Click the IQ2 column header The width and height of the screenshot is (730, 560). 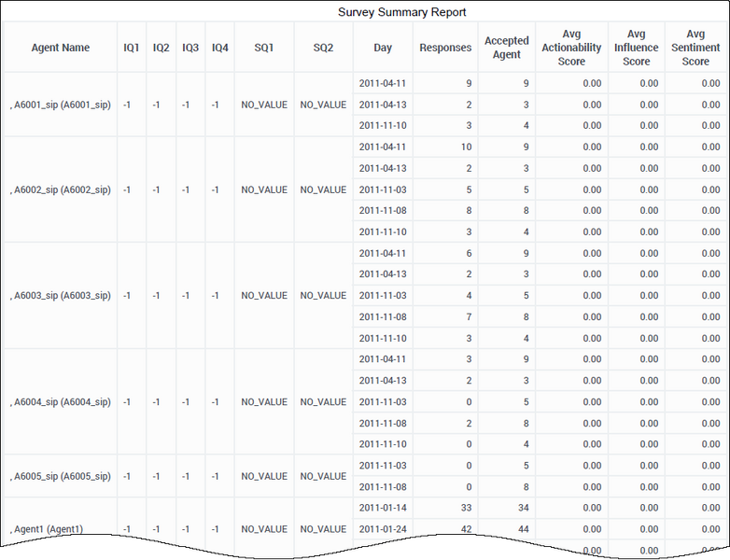point(161,48)
